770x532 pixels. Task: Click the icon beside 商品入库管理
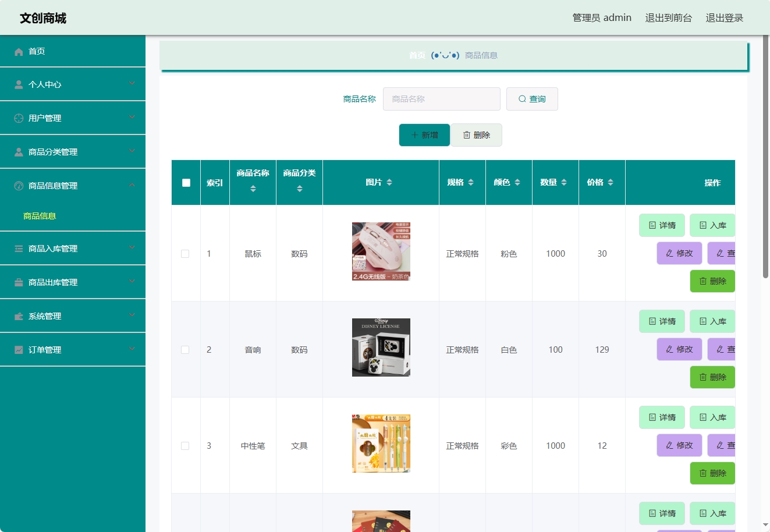[x=19, y=249]
